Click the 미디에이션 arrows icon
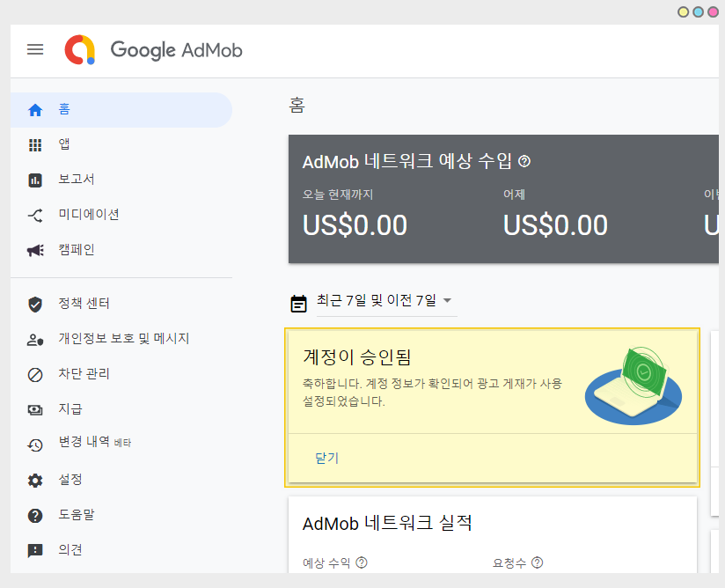725x588 pixels. pos(35,215)
